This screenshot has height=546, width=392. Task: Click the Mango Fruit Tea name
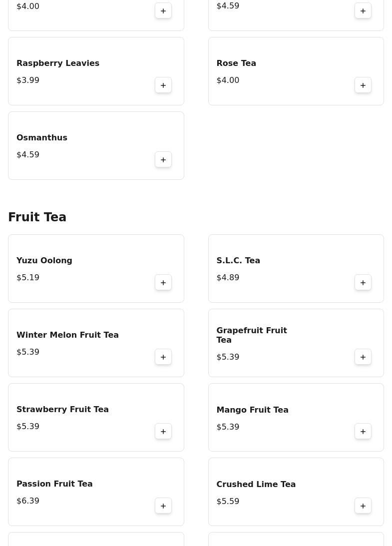click(252, 410)
